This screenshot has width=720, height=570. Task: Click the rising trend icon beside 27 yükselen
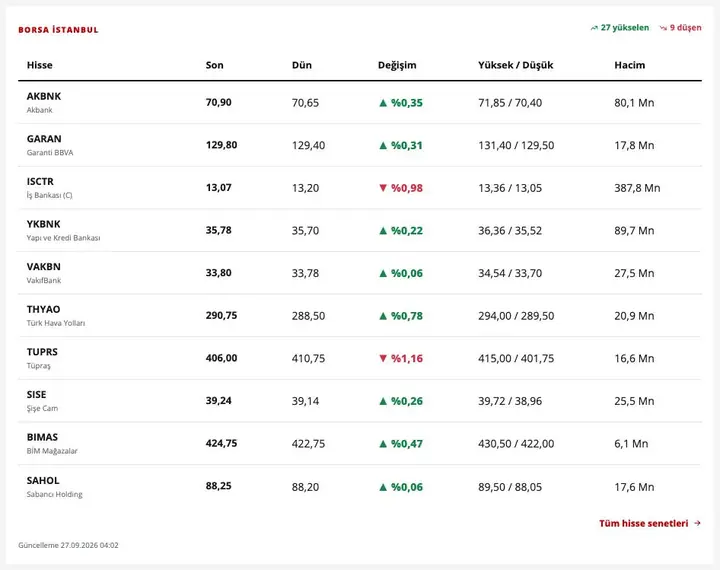pyautogui.click(x=594, y=28)
